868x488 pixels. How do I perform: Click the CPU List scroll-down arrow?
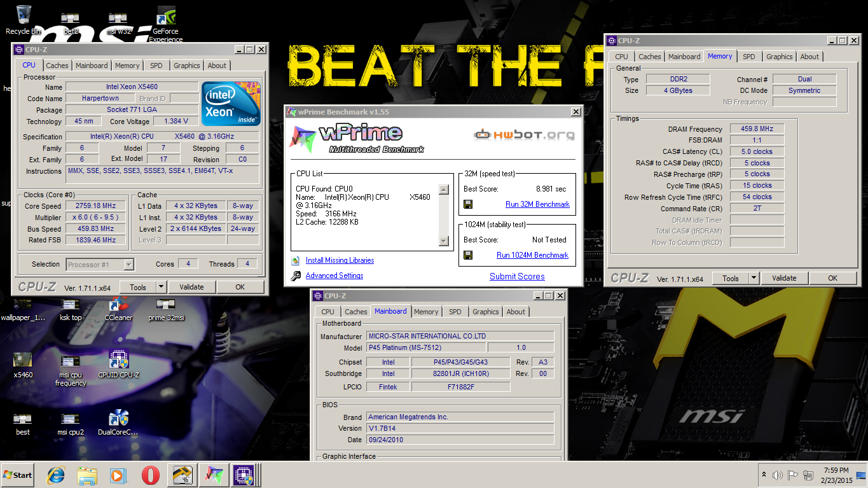point(444,241)
